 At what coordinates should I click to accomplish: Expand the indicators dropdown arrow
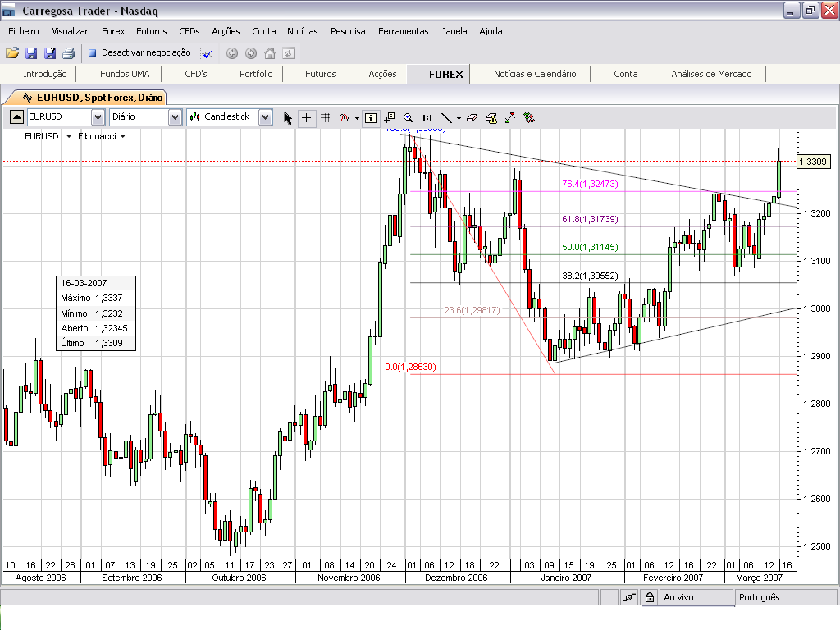pos(358,118)
